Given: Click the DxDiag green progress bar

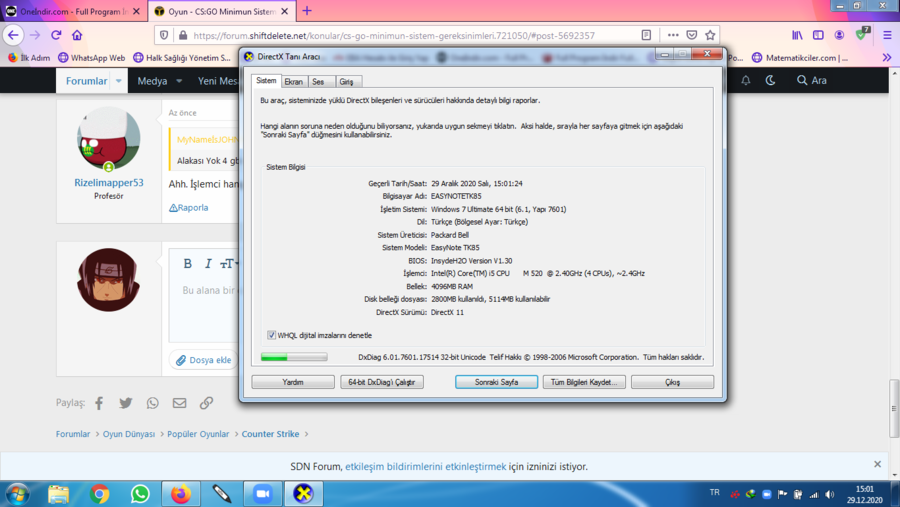Looking at the screenshot, I should tap(294, 357).
